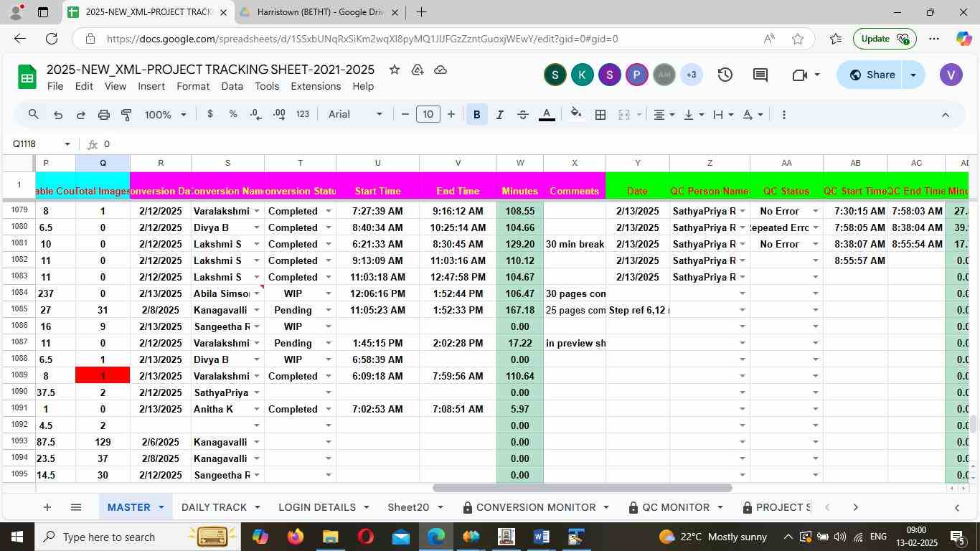980x551 pixels.
Task: Open conversion status dropdown for WIP row 1084
Action: 329,293
